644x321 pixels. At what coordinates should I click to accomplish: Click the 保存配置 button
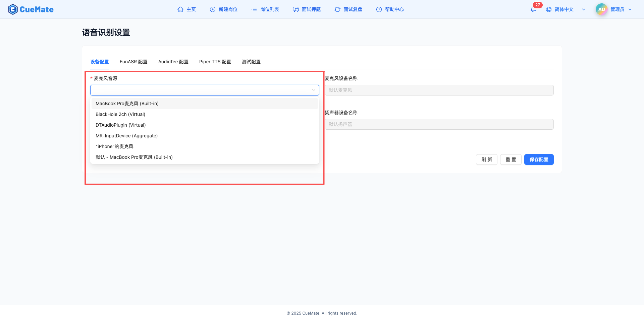click(x=539, y=159)
